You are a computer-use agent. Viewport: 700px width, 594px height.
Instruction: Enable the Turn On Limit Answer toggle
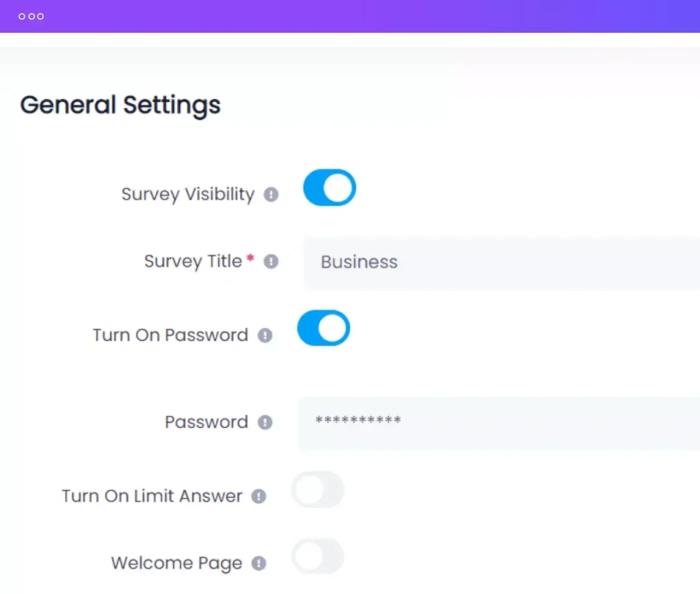click(x=318, y=489)
